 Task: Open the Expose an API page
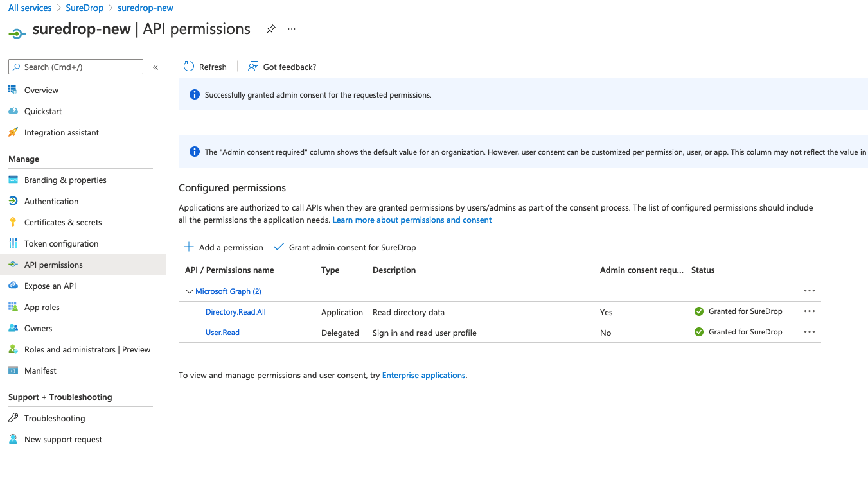[50, 286]
